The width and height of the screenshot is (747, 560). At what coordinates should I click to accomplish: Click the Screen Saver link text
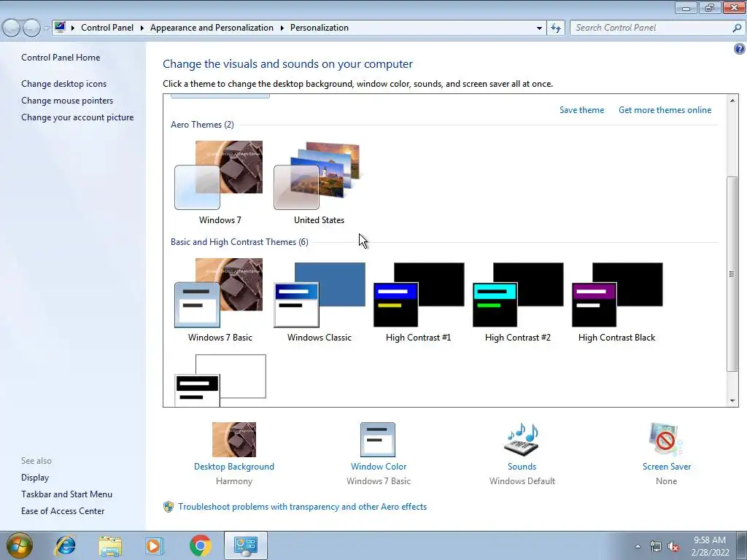point(667,467)
